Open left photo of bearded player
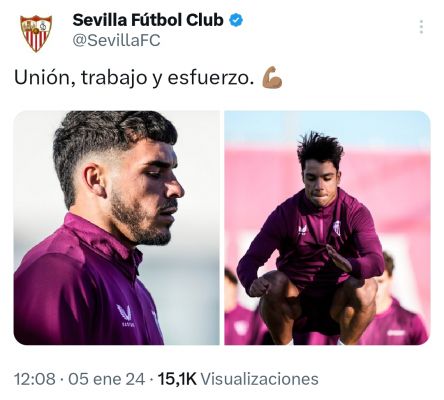Screen dimensions: 444x400 (x=116, y=228)
